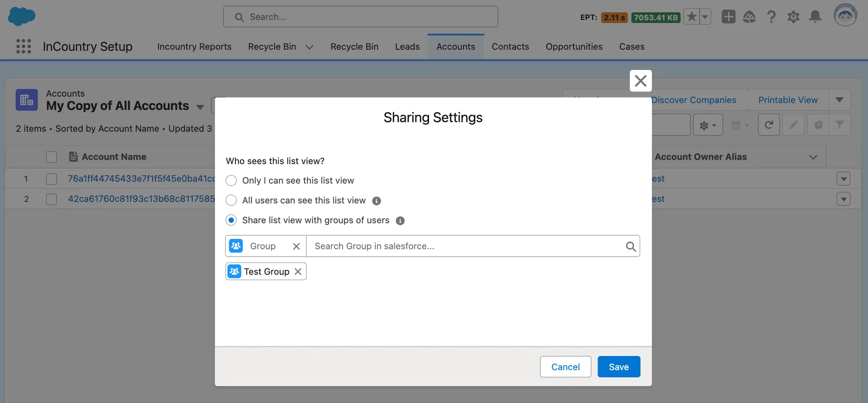The height and width of the screenshot is (403, 868).
Task: Click the Search Group input field
Action: point(466,246)
